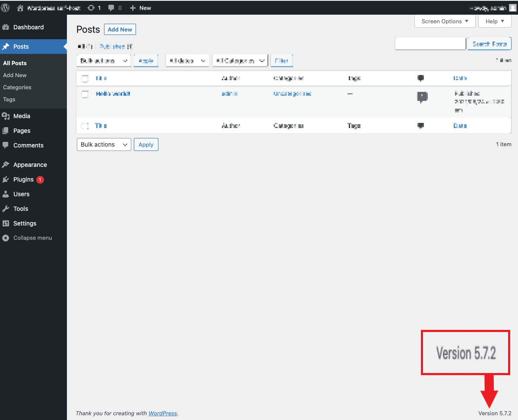518x420 pixels.
Task: Click the Uncategorized category link
Action: coord(292,94)
